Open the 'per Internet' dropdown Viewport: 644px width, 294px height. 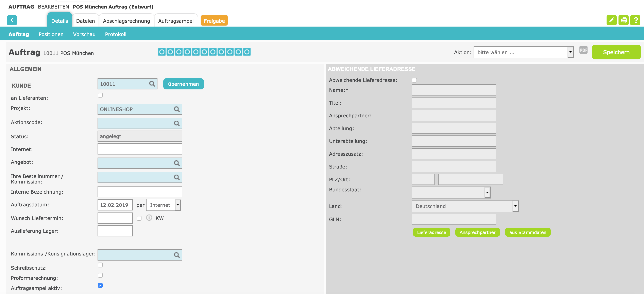point(164,205)
